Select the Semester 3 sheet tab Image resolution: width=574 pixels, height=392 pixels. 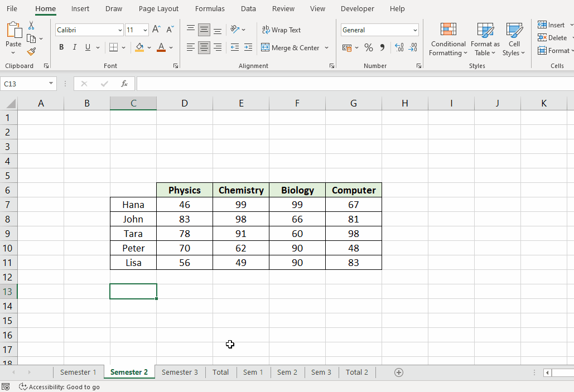coord(180,372)
